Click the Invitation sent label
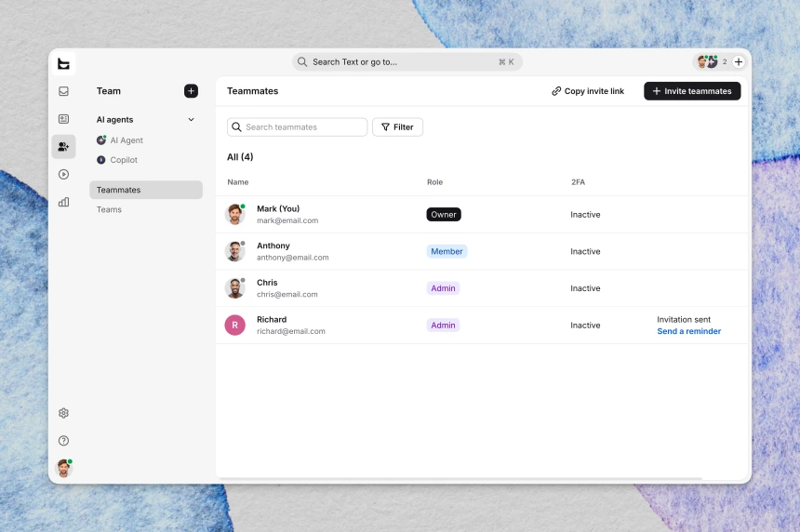 coord(684,319)
